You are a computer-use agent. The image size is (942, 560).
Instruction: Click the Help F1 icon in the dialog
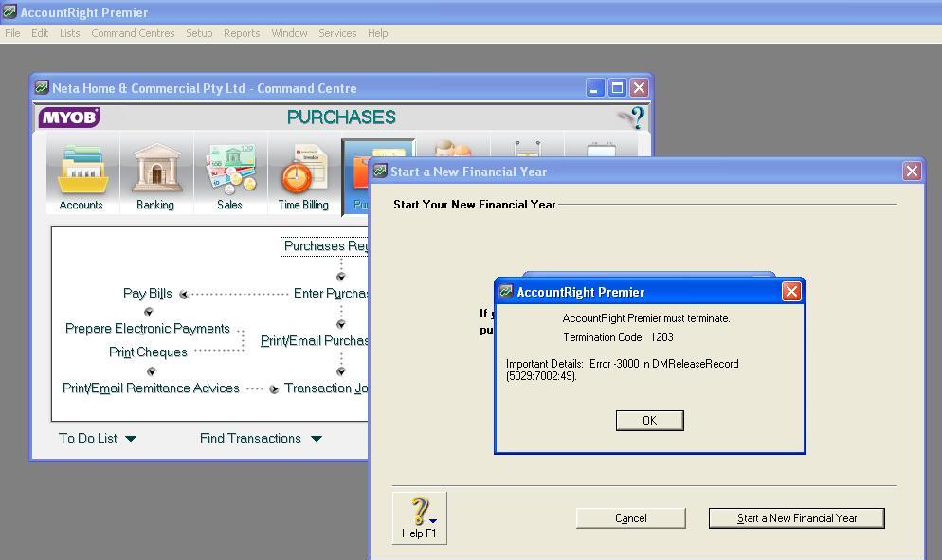418,512
